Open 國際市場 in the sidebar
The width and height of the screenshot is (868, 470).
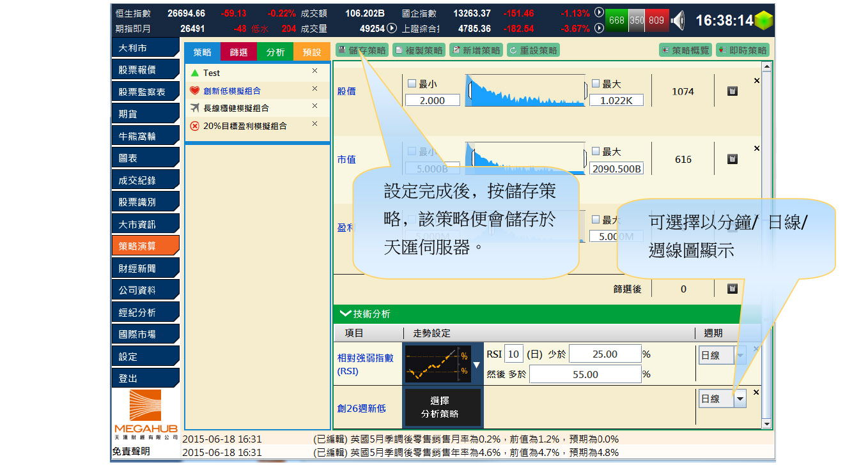pyautogui.click(x=145, y=334)
